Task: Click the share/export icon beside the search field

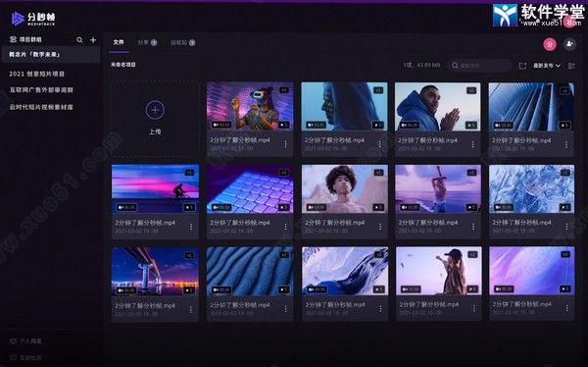Action: coord(522,66)
